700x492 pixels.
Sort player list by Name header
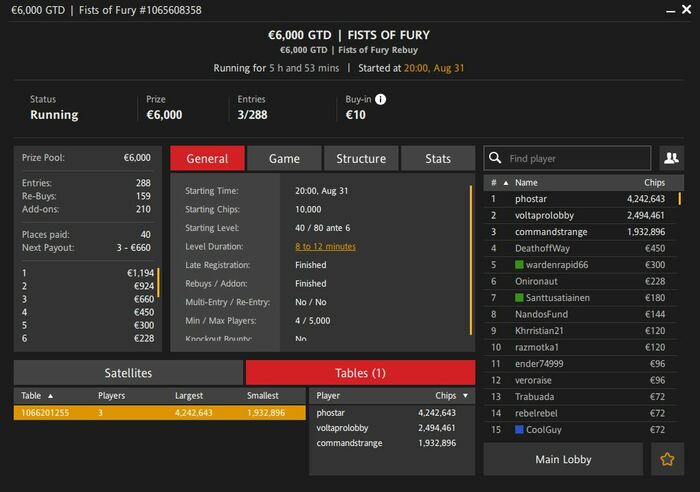tap(526, 183)
